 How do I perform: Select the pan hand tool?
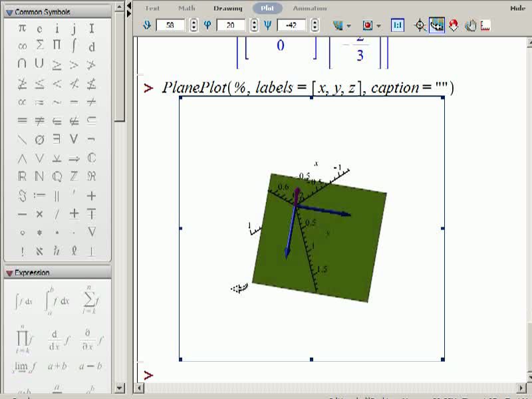[x=470, y=25]
